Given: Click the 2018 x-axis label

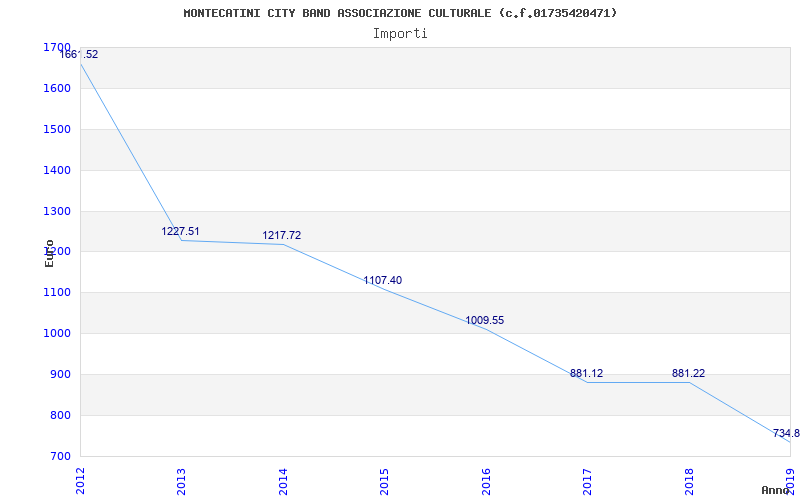Looking at the screenshot, I should coord(689,481).
